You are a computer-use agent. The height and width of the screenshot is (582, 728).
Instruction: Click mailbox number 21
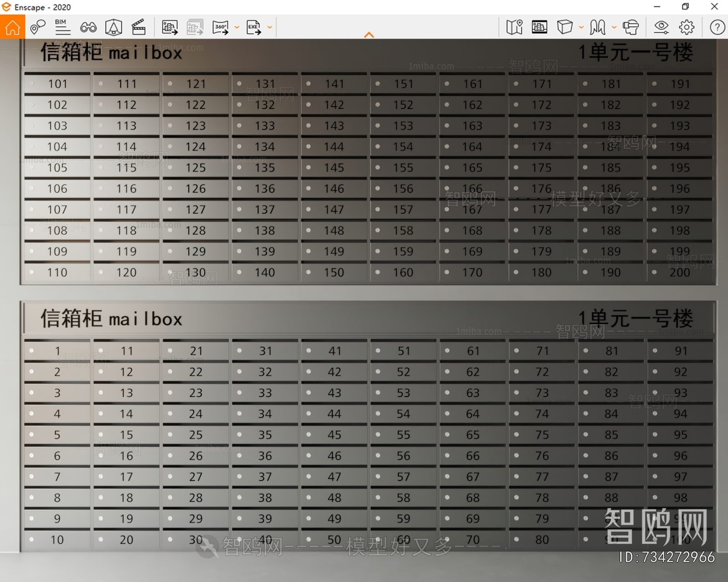(x=196, y=351)
